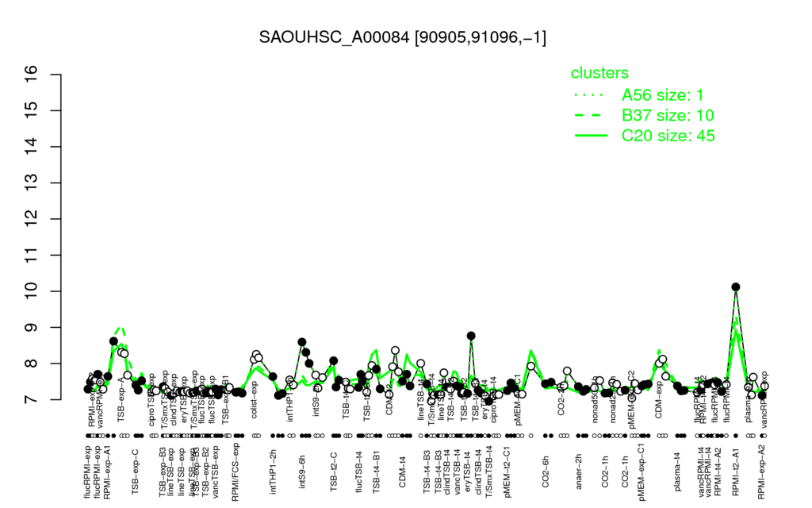Image resolution: width=812 pixels, height=508 pixels.
Task: Select the x-axis label pMEM-exp-C1
Action: click(642, 471)
